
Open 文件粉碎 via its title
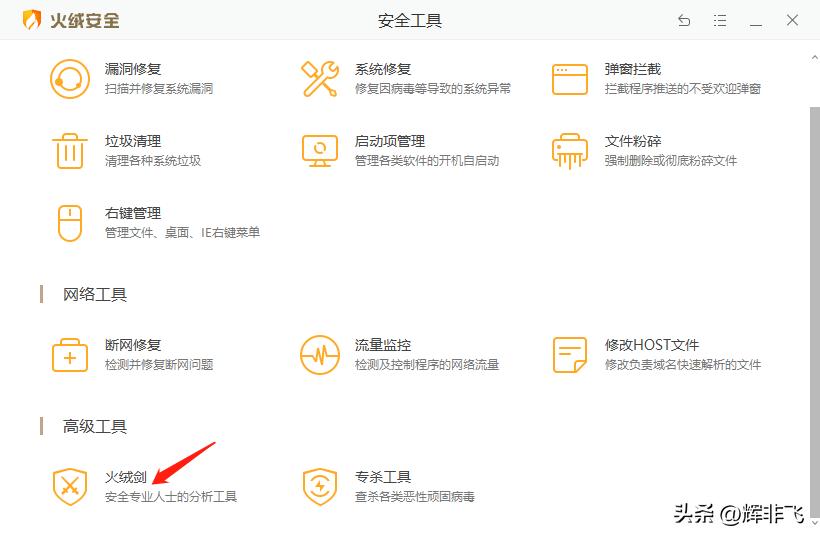pyautogui.click(x=633, y=141)
